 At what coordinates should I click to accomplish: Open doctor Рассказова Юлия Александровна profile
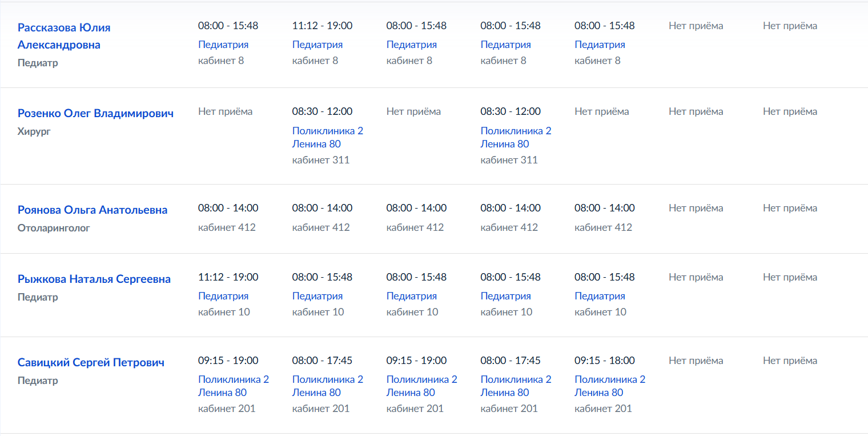point(64,36)
